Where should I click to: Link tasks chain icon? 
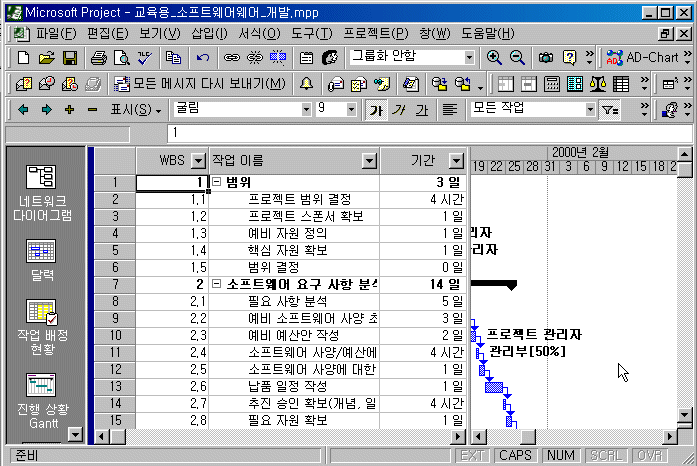(x=232, y=58)
